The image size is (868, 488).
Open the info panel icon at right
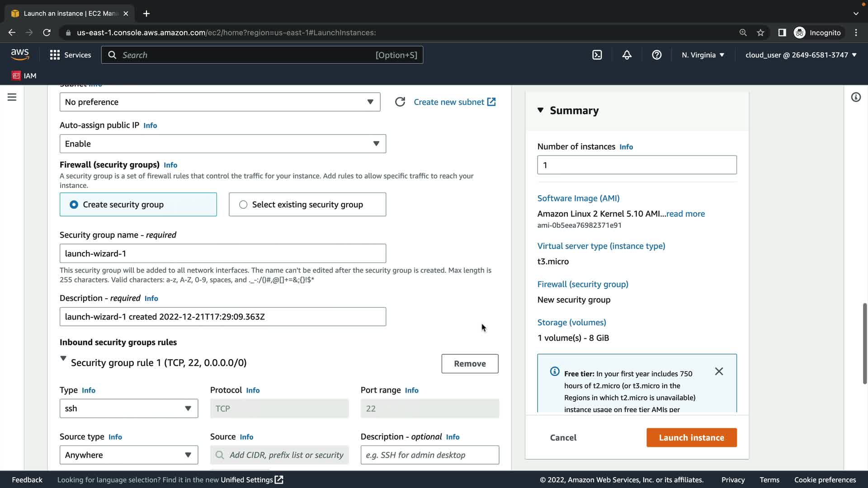[855, 97]
